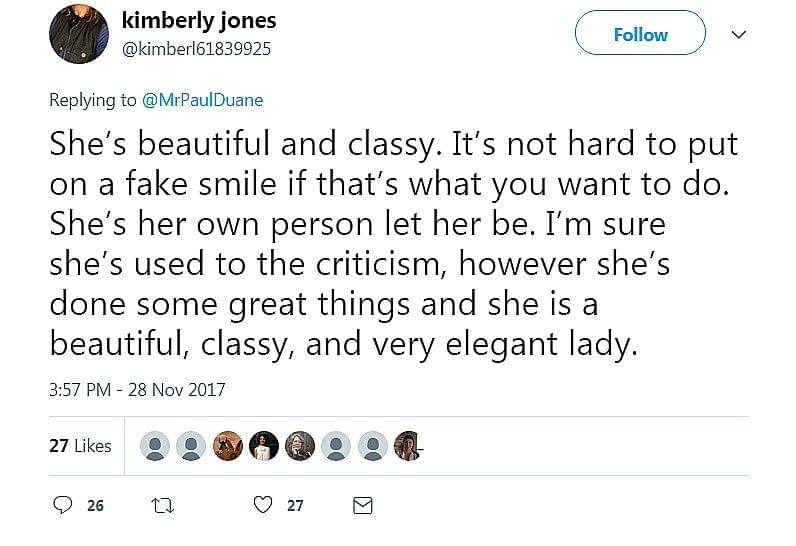
Task: Send via direct message envelope icon
Action: click(x=363, y=505)
